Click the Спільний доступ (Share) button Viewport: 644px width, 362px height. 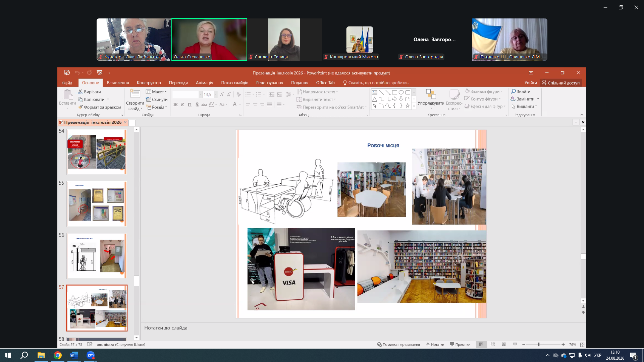tap(561, 83)
